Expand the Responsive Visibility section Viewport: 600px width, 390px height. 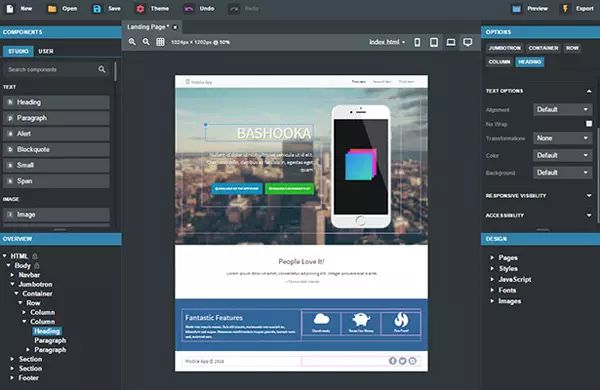click(589, 196)
